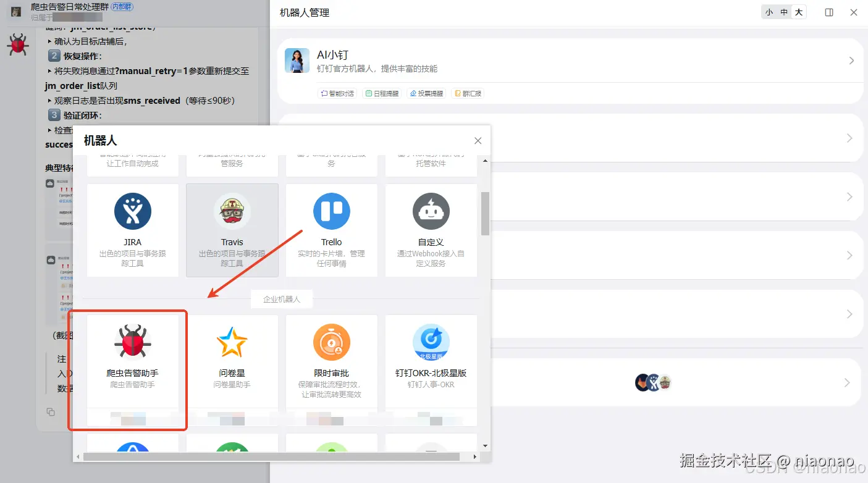Viewport: 868px width, 483px height.
Task: Switch font size to 大
Action: (x=798, y=11)
